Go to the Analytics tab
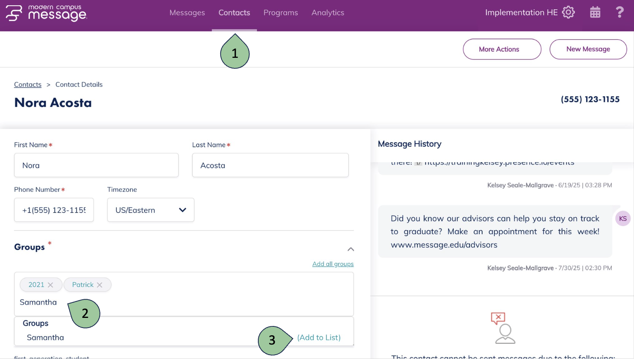The height and width of the screenshot is (364, 634). 328,13
